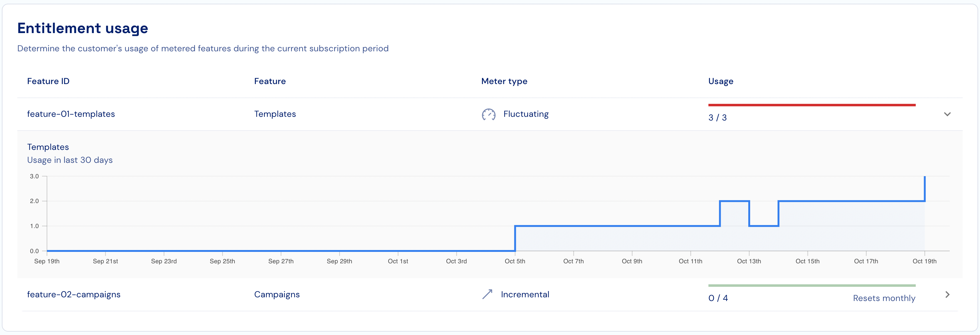
Task: Click the Campaigns feature name
Action: [x=277, y=294]
